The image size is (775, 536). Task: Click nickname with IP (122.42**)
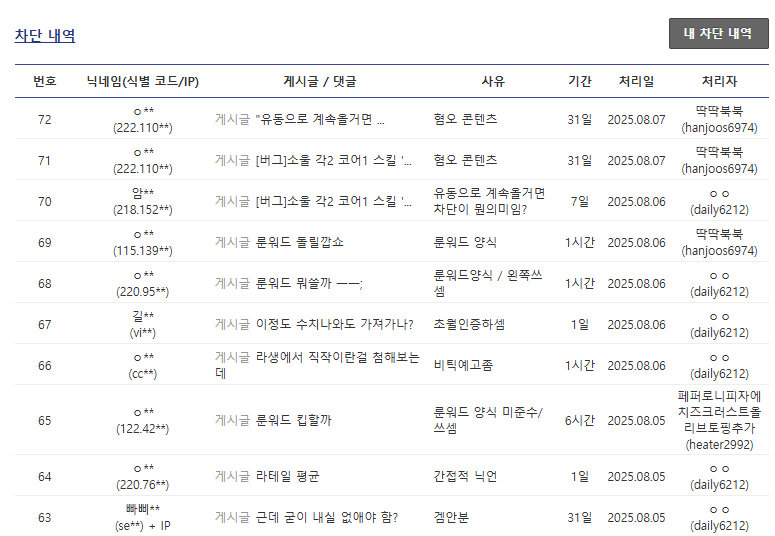143,420
